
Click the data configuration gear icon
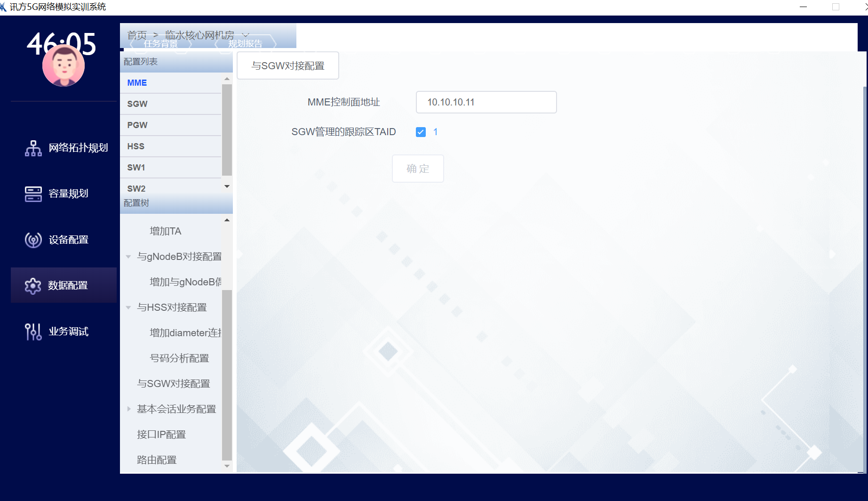point(33,285)
